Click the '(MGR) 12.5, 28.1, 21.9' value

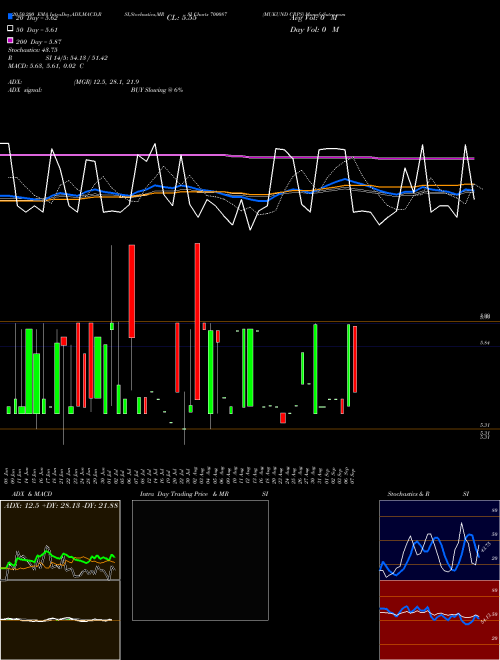point(106,82)
